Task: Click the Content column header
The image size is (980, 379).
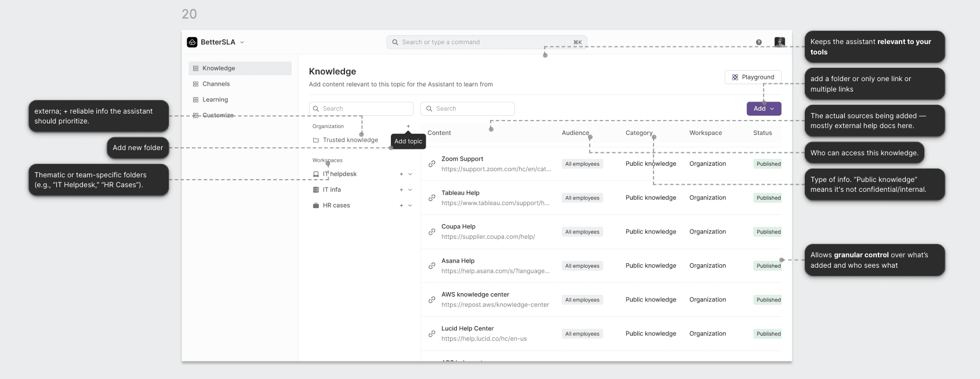Action: tap(439, 133)
